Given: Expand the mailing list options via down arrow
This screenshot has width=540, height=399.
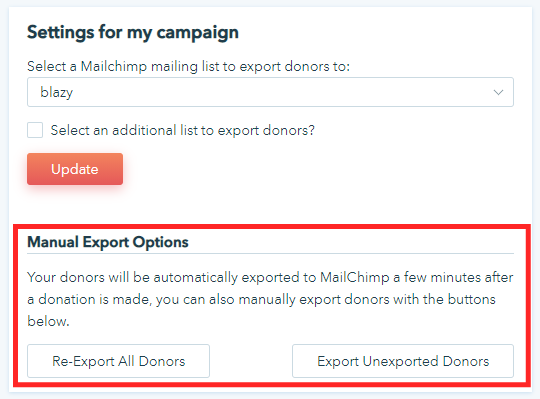Looking at the screenshot, I should [x=498, y=92].
